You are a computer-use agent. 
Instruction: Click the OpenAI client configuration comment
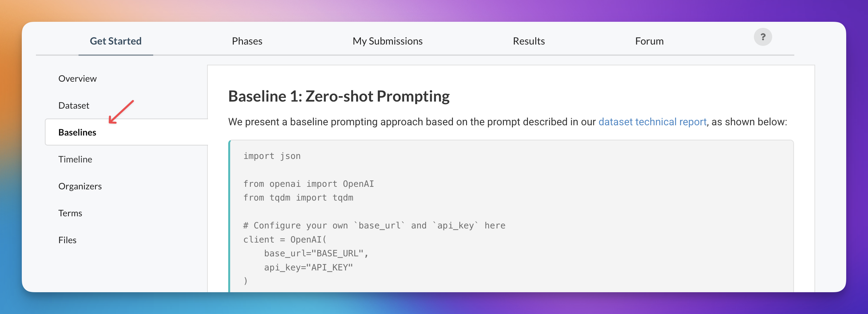point(374,225)
